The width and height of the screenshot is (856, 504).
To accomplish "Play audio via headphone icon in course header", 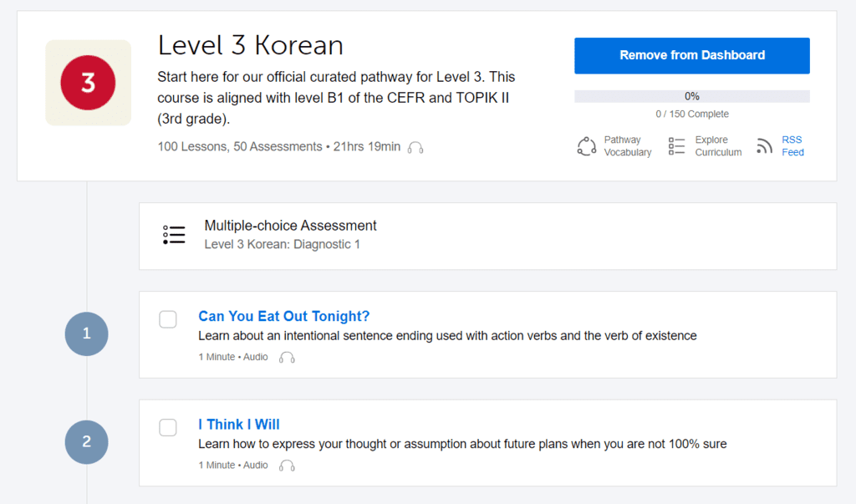I will click(415, 148).
